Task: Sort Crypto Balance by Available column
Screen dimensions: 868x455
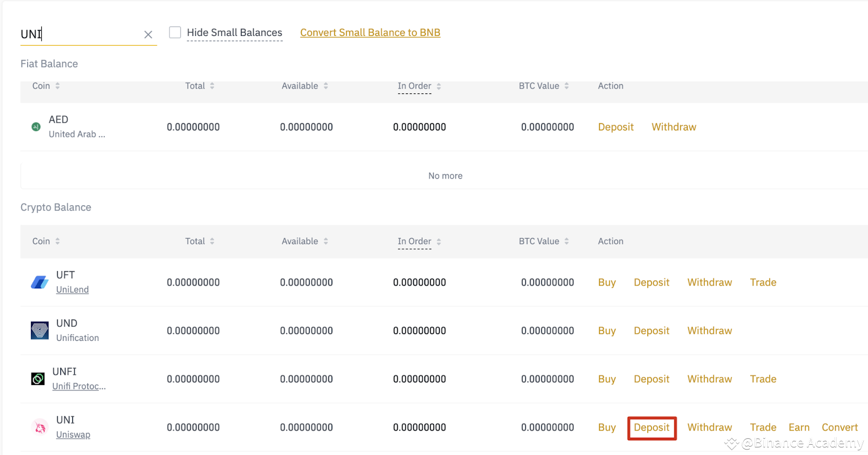Action: (304, 241)
